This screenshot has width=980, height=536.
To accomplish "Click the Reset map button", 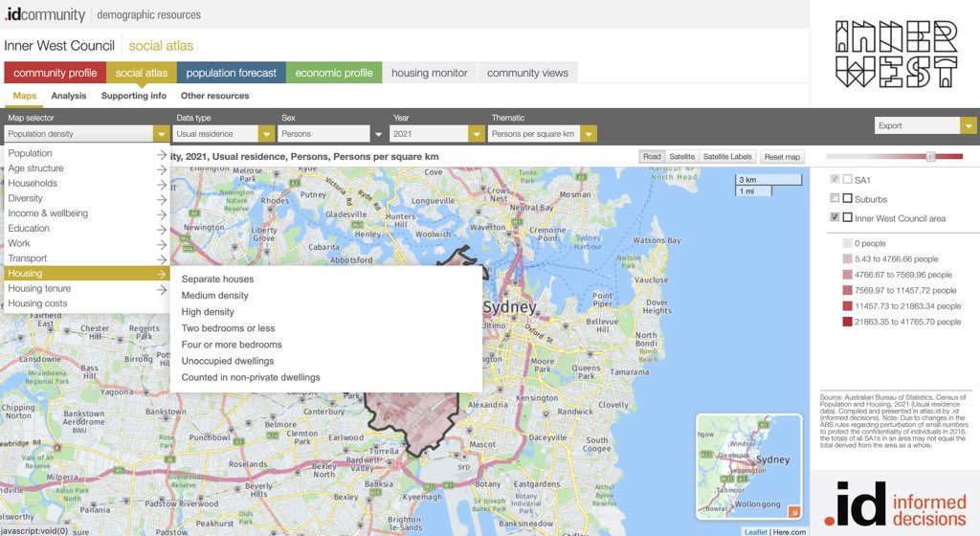I will [x=782, y=157].
